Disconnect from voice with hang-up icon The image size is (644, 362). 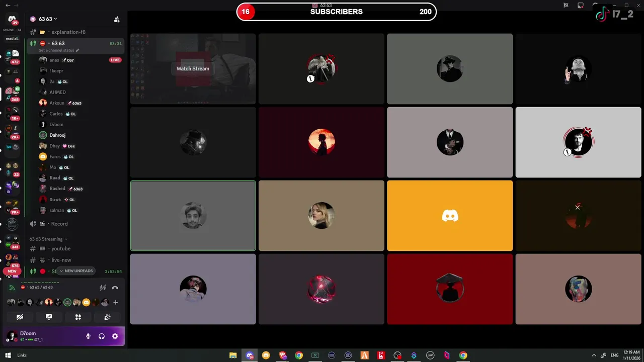pyautogui.click(x=115, y=288)
